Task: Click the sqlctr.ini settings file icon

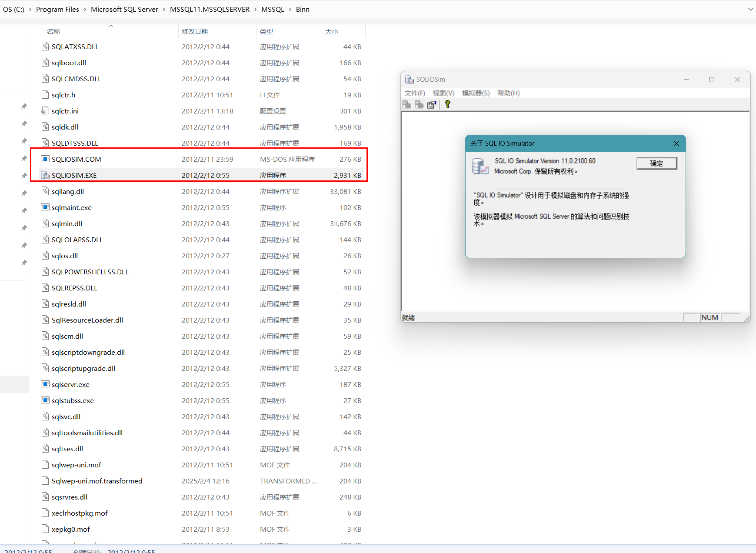Action: point(45,111)
